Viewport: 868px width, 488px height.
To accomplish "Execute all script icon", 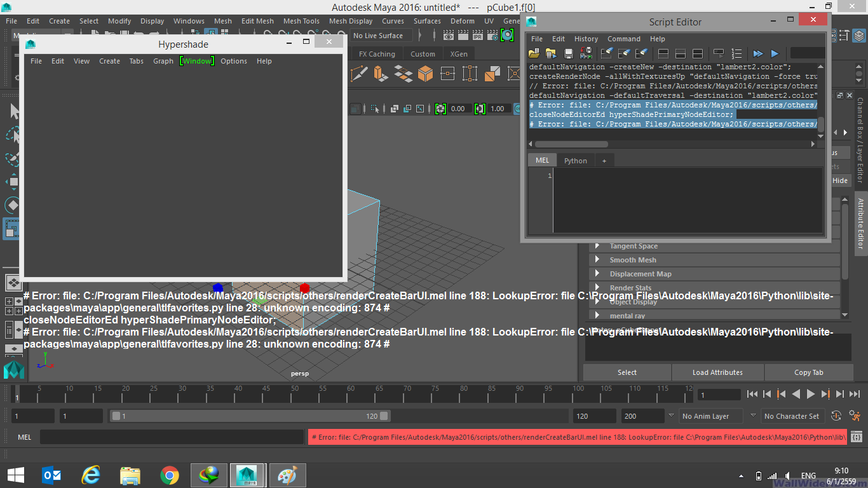I will point(757,53).
